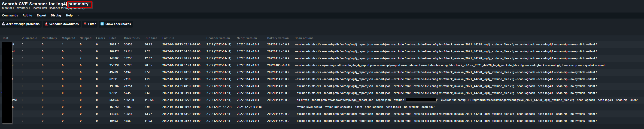The height and width of the screenshot is (129, 644).
Task: Open the Export menu
Action: [42, 16]
